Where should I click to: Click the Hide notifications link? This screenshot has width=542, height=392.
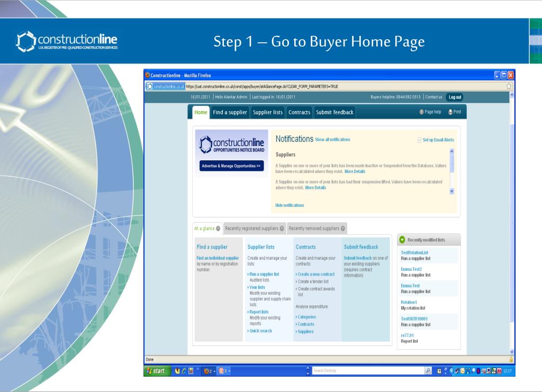pyautogui.click(x=290, y=205)
